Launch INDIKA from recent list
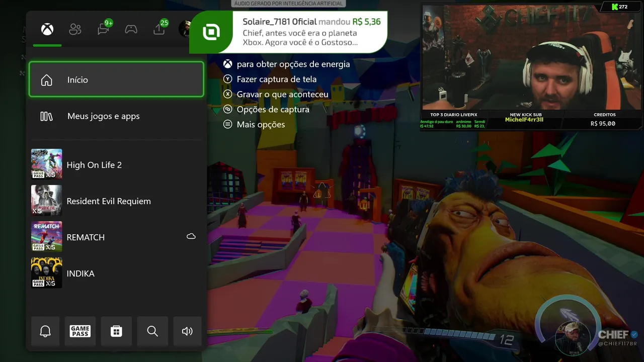Viewport: 644px width, 362px height. pyautogui.click(x=116, y=273)
